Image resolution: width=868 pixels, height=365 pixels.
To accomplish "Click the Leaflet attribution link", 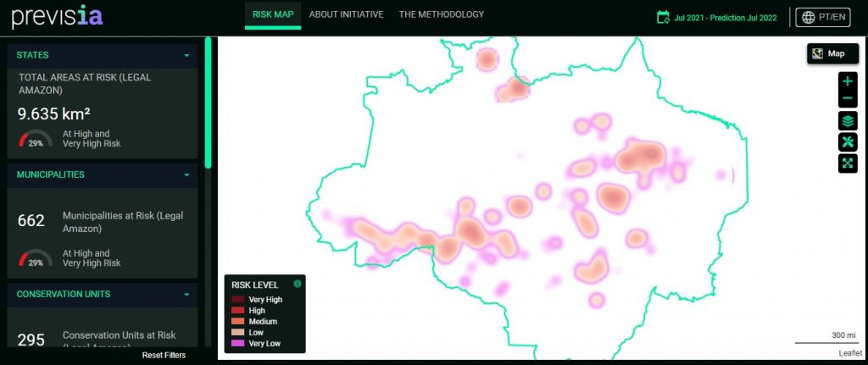I will (x=849, y=353).
